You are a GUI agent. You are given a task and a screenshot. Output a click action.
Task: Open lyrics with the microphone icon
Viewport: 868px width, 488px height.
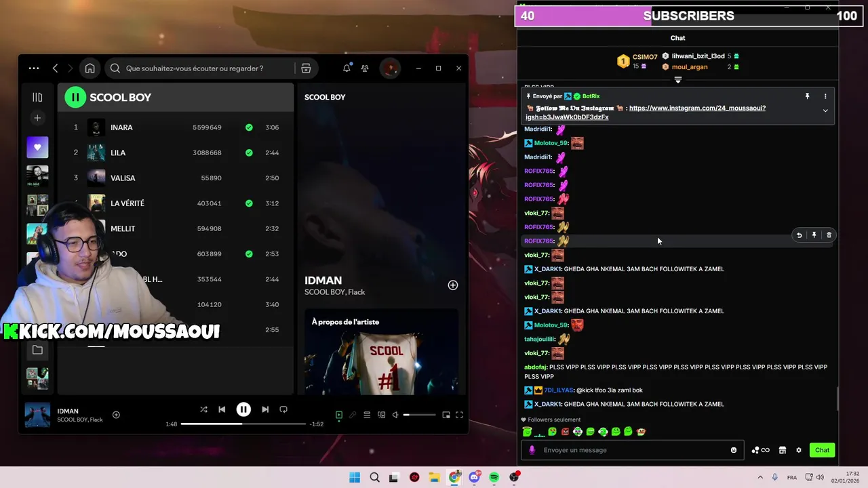click(x=353, y=415)
